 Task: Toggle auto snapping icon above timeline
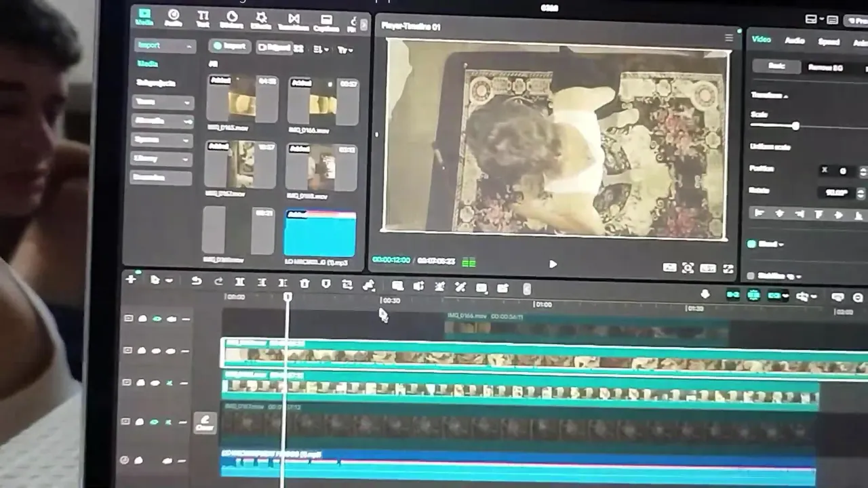tap(753, 296)
